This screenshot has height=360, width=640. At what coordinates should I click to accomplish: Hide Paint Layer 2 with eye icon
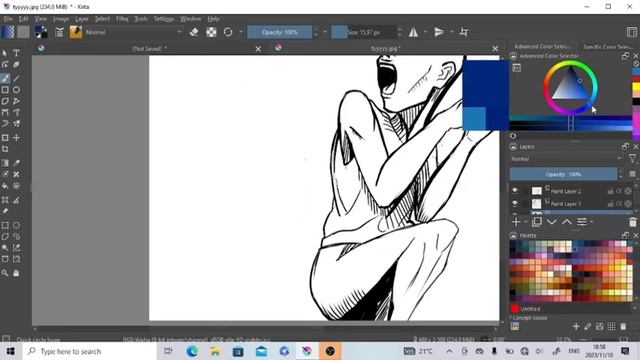click(515, 191)
